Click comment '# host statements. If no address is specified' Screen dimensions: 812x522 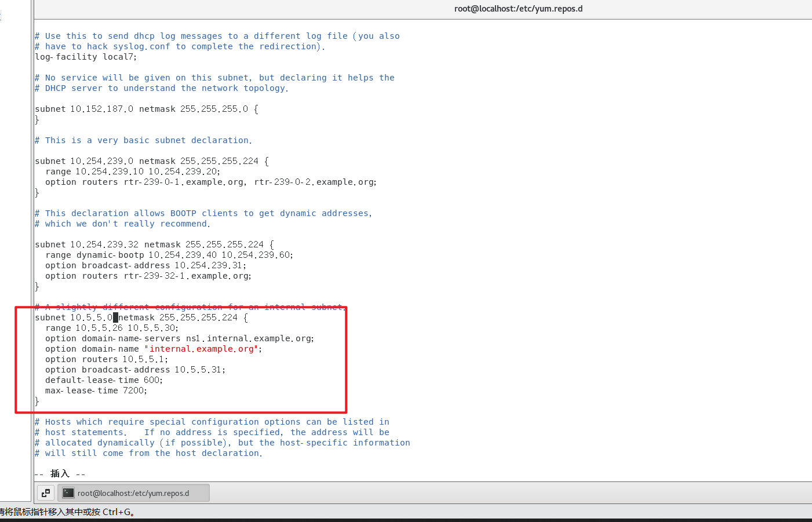coord(212,432)
